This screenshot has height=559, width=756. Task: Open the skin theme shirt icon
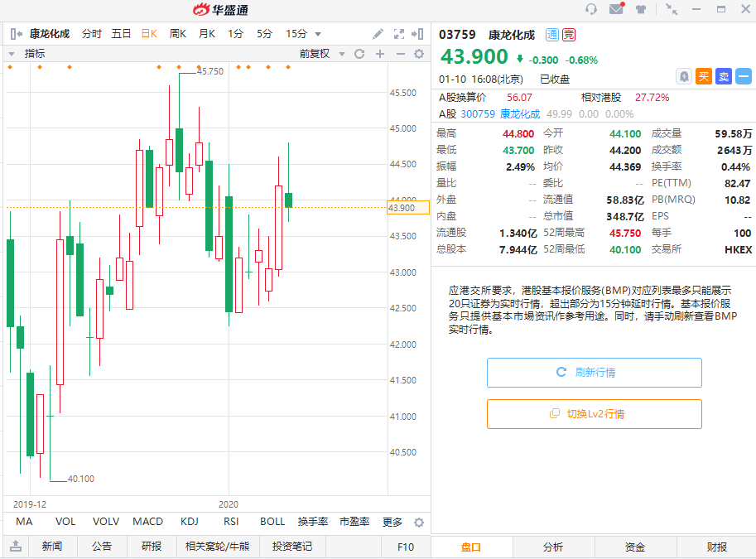click(641, 9)
